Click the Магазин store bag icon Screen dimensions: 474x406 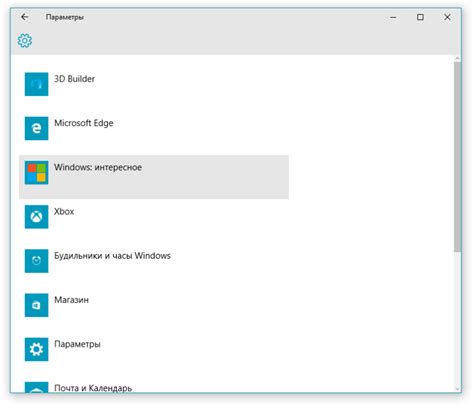(x=36, y=305)
